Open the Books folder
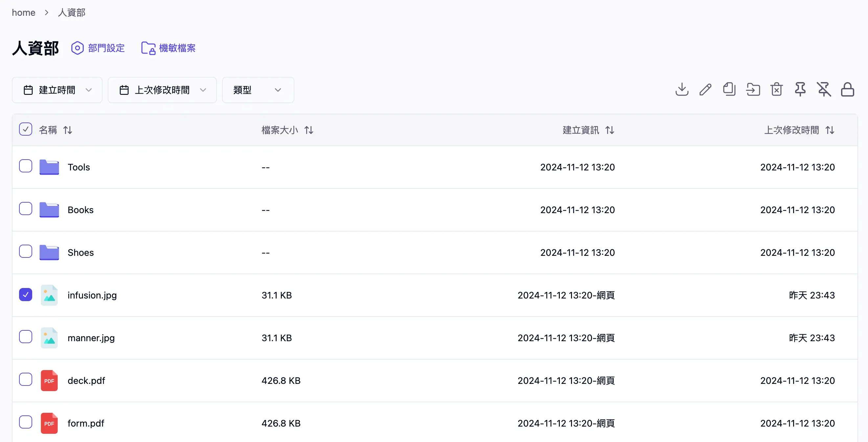Screen dimensions: 868x442 [80, 210]
